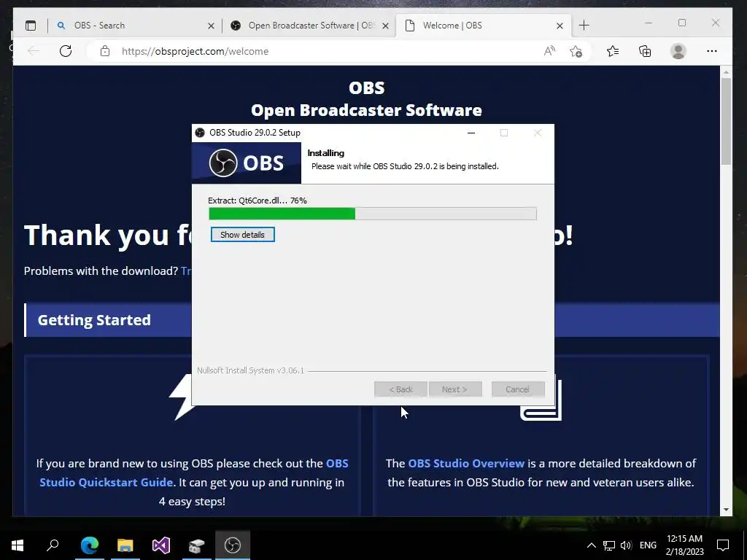Open the volume tray icon
The image size is (747, 560).
(625, 545)
